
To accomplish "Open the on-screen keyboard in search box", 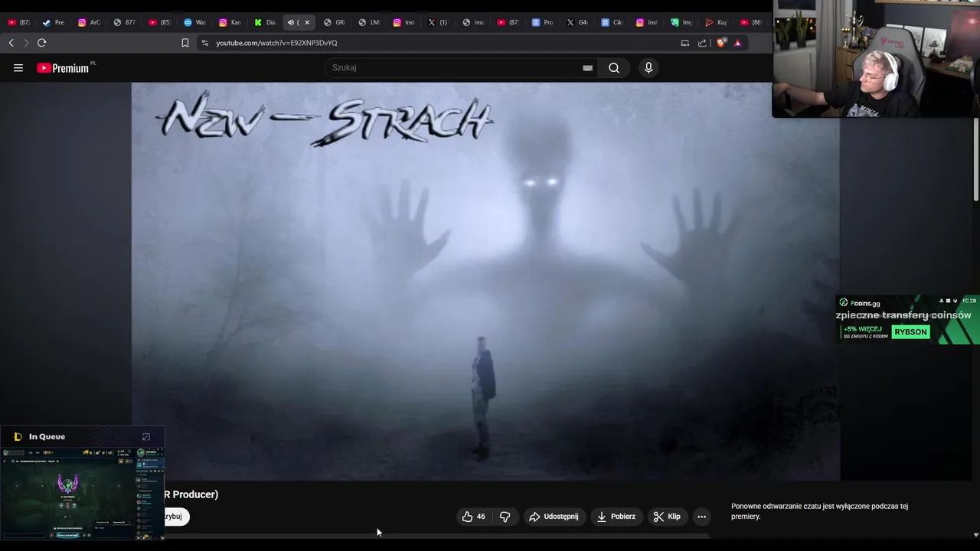I will (587, 68).
